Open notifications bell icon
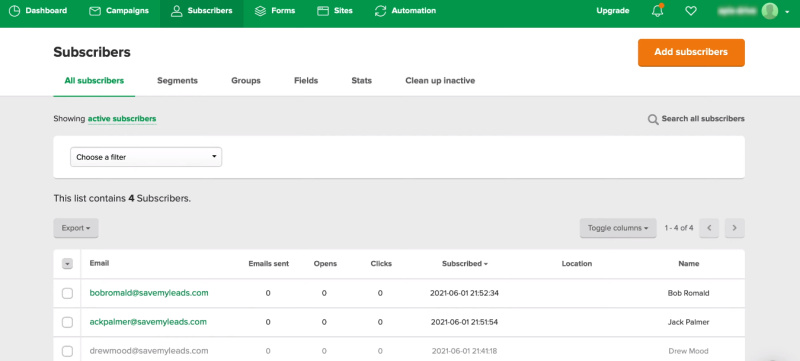The height and width of the screenshot is (361, 800). (x=658, y=11)
